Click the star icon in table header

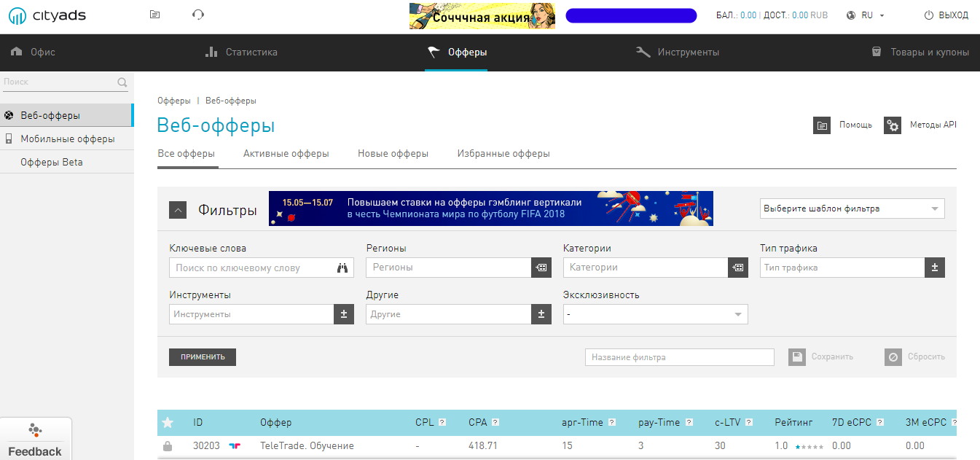tap(168, 422)
